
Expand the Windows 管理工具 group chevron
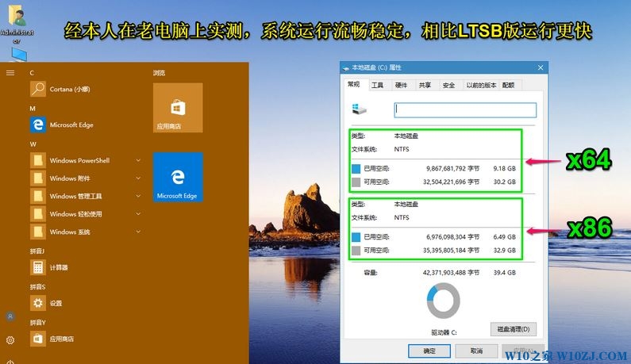138,196
